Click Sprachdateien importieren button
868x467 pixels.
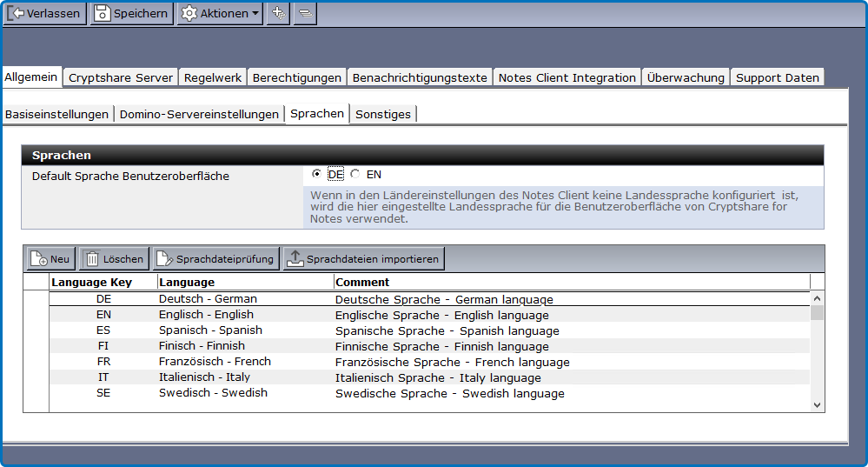click(x=363, y=259)
